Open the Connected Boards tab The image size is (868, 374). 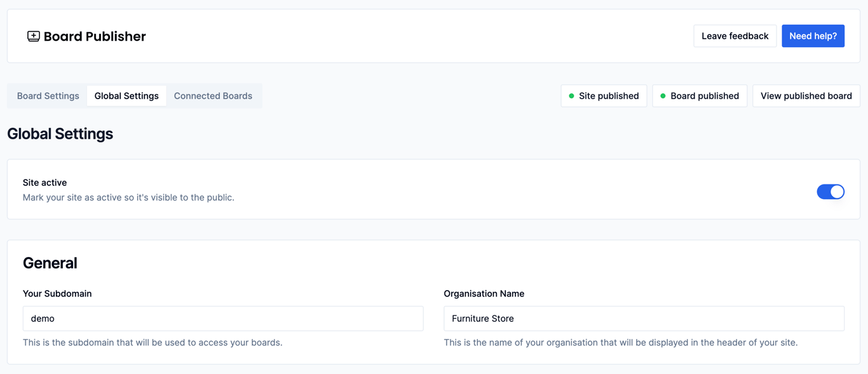tap(213, 95)
